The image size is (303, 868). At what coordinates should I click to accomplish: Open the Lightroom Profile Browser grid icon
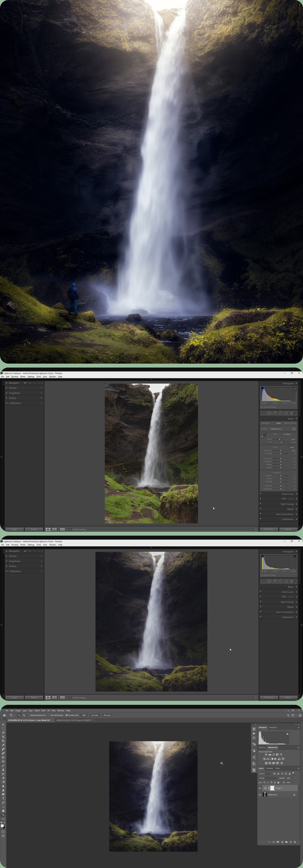(x=294, y=429)
